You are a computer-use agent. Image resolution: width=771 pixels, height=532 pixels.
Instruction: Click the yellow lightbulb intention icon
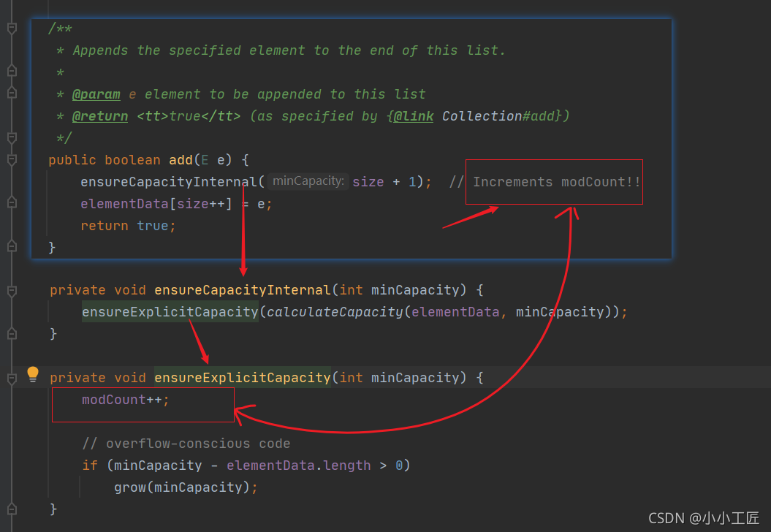point(33,374)
